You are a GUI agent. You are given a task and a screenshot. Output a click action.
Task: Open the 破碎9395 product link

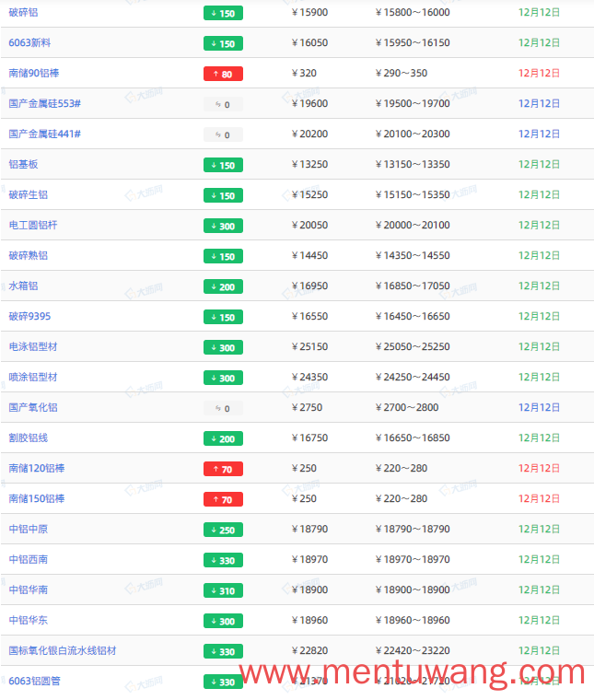(x=29, y=316)
